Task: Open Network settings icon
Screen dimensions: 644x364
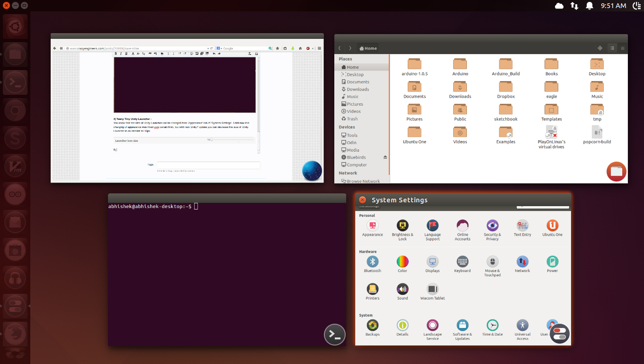Action: point(522,264)
